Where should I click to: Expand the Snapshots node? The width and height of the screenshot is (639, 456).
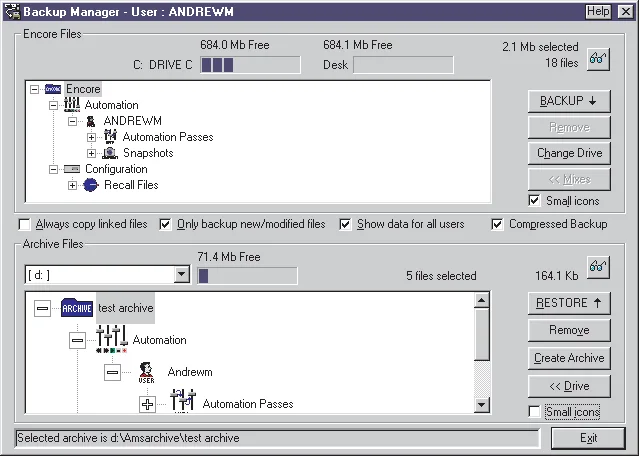pyautogui.click(x=92, y=153)
